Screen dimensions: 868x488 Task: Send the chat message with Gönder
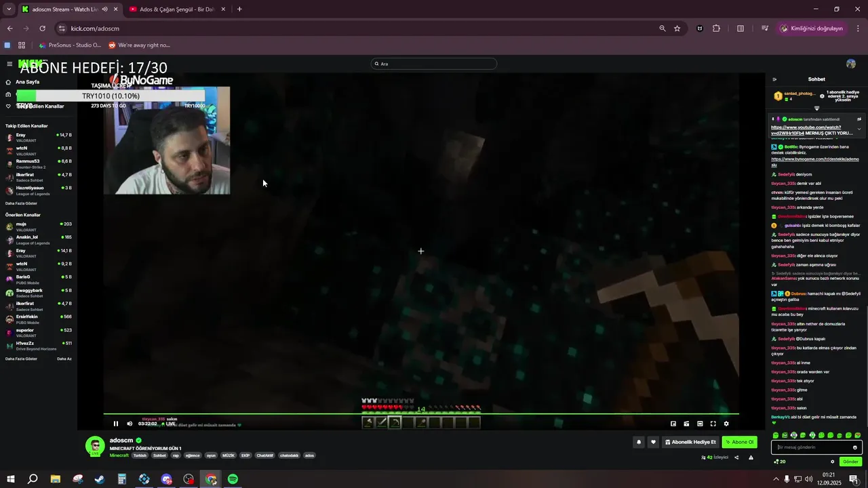[850, 462]
